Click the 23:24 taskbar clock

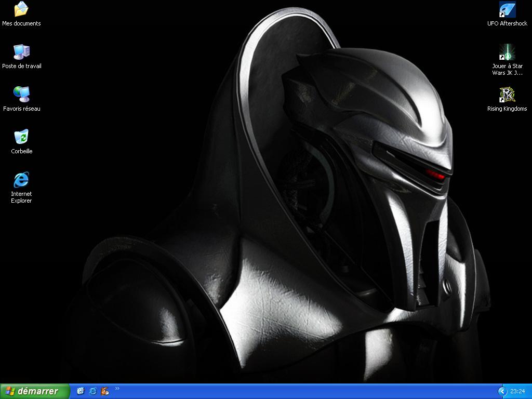click(517, 392)
